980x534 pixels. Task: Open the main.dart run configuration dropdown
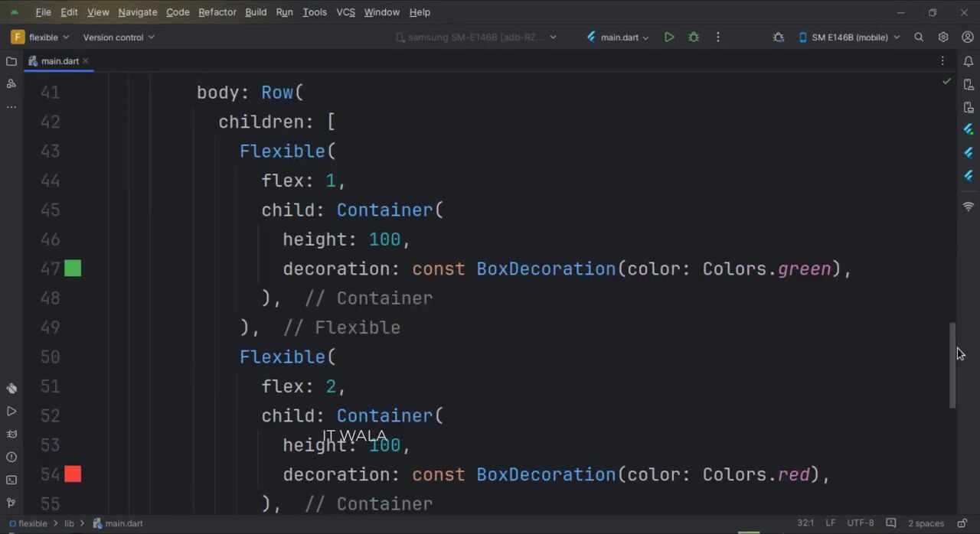pyautogui.click(x=619, y=37)
